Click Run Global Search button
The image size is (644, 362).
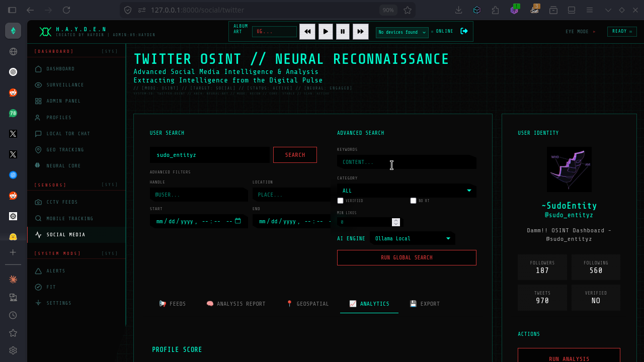point(407,257)
